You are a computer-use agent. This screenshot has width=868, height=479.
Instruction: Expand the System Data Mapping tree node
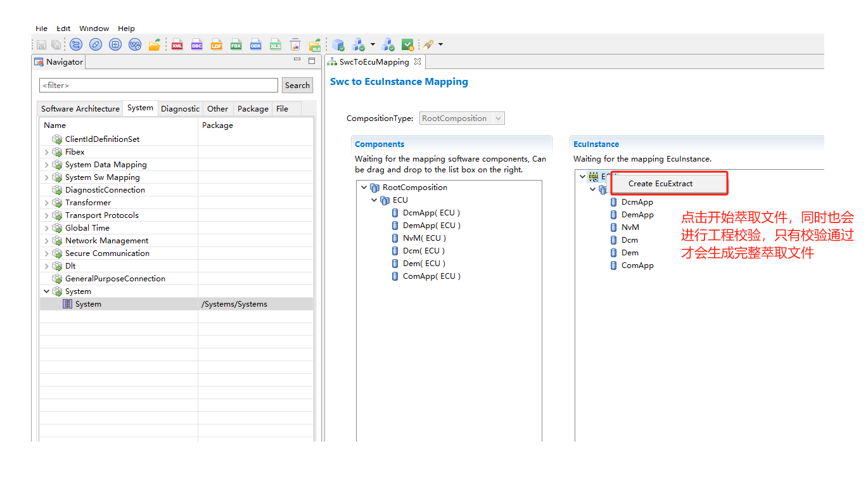pyautogui.click(x=46, y=165)
